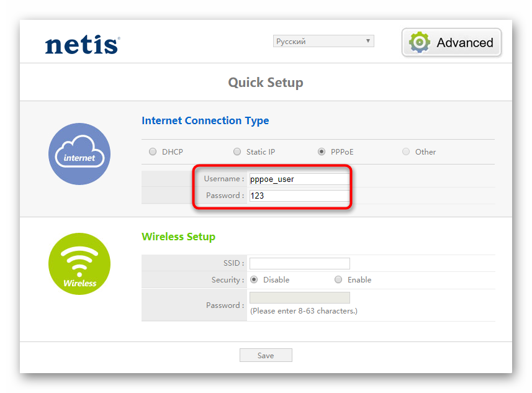
Task: Click the PPPoE Username input field
Action: pyautogui.click(x=299, y=179)
